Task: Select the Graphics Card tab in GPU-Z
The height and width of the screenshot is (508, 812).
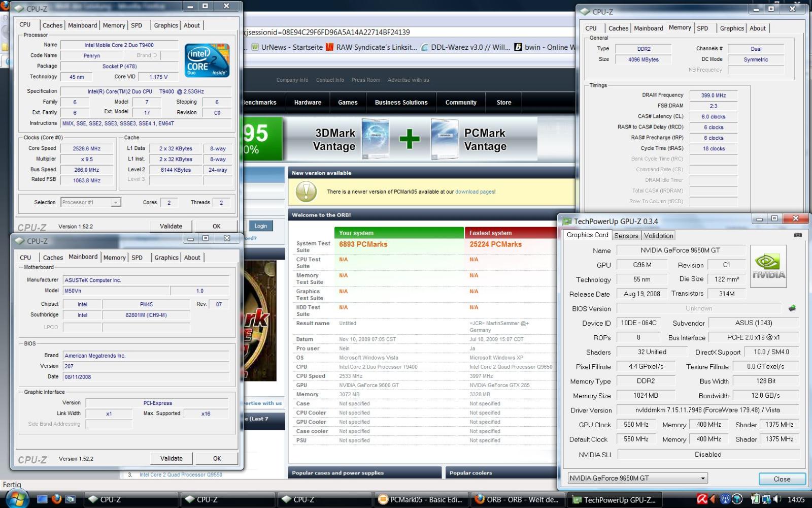Action: (587, 235)
